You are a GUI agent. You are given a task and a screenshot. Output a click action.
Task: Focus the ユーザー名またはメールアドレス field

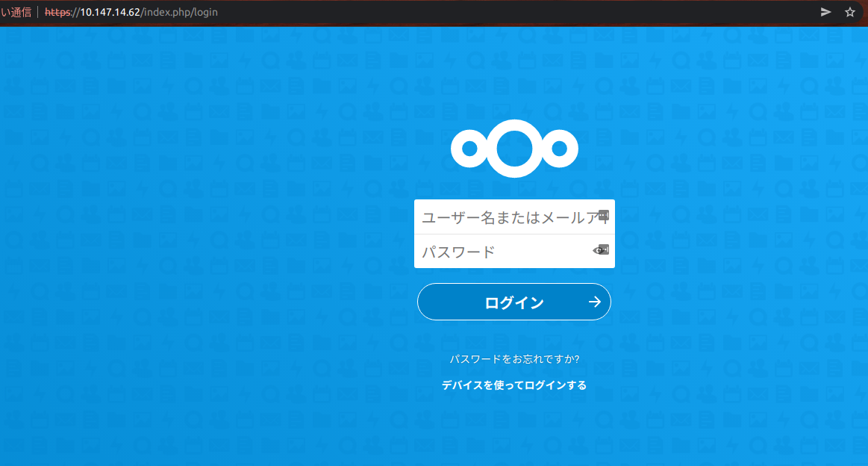(514, 217)
